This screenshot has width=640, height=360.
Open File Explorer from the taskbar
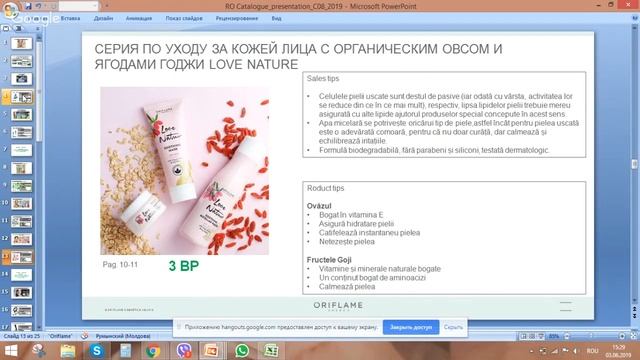68,351
